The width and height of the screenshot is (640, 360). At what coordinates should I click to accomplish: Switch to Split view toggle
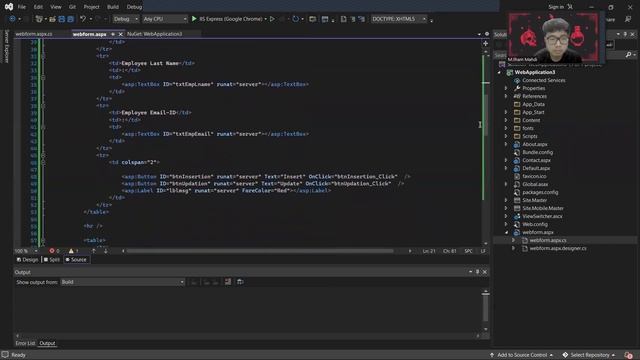52,260
